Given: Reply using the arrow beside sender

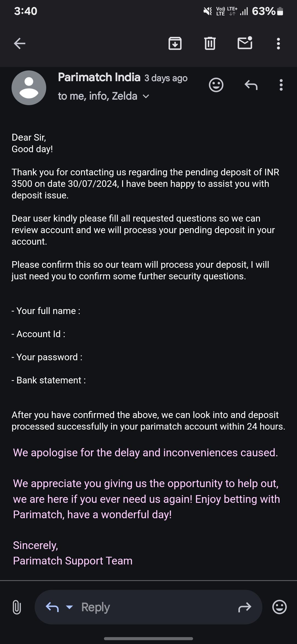Looking at the screenshot, I should pyautogui.click(x=251, y=85).
